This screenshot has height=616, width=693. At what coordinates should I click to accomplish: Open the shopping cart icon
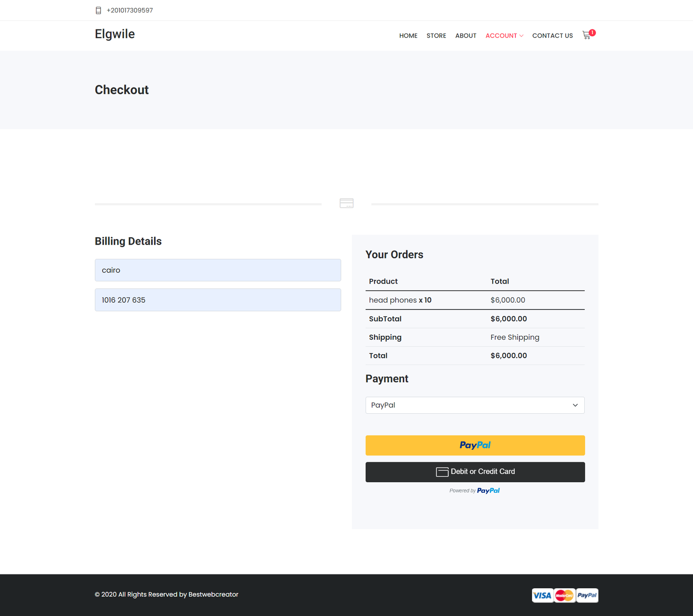pyautogui.click(x=586, y=35)
